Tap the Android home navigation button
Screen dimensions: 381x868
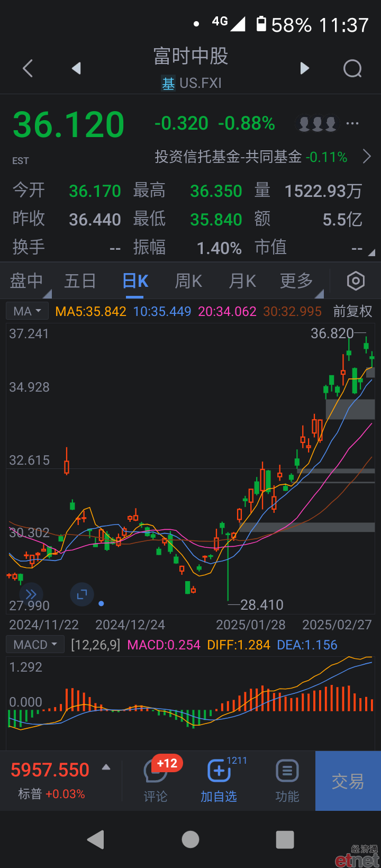(x=190, y=839)
